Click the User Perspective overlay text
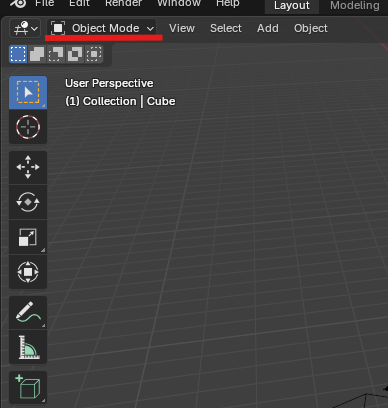Screen dimensions: 388x408 tap(109, 83)
